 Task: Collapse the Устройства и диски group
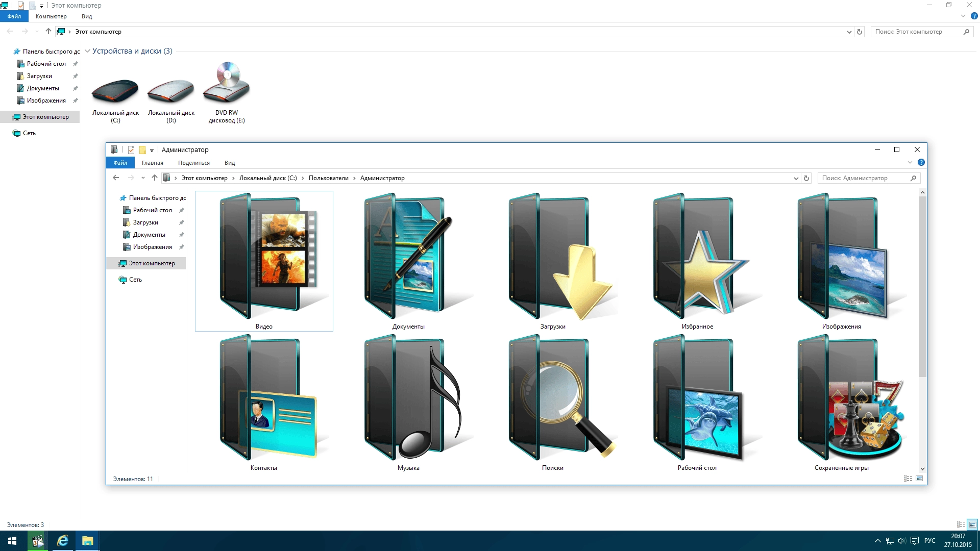[x=87, y=51]
